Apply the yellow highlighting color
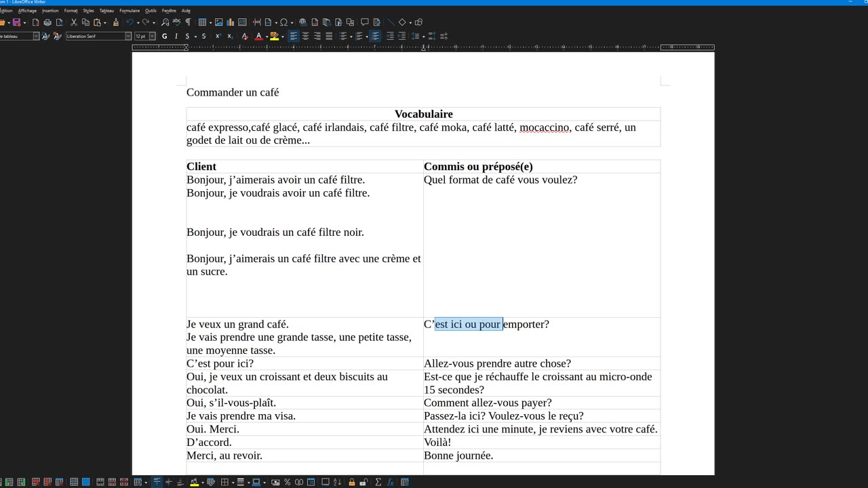Screen dimensions: 868x488 pos(274,36)
